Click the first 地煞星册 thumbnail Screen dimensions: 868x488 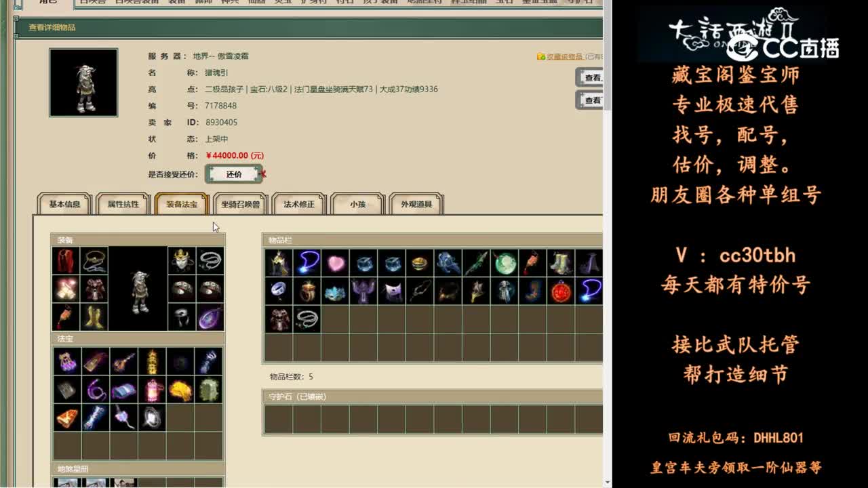coord(66,483)
